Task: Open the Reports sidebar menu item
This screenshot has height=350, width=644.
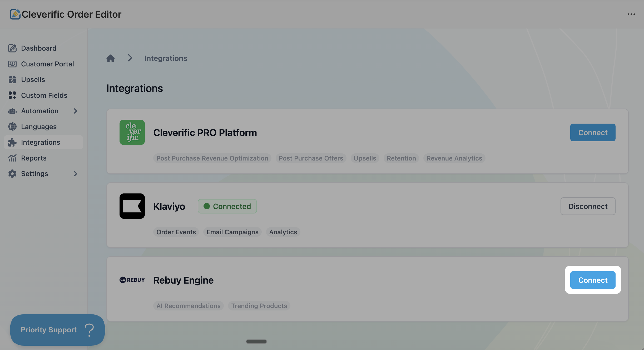Action: coord(34,158)
